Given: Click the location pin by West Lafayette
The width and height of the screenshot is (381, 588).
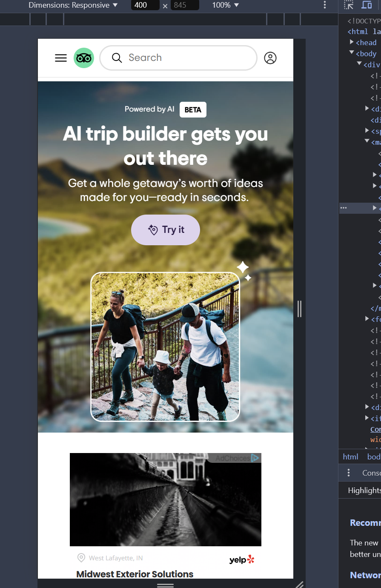Looking at the screenshot, I should pyautogui.click(x=81, y=558).
